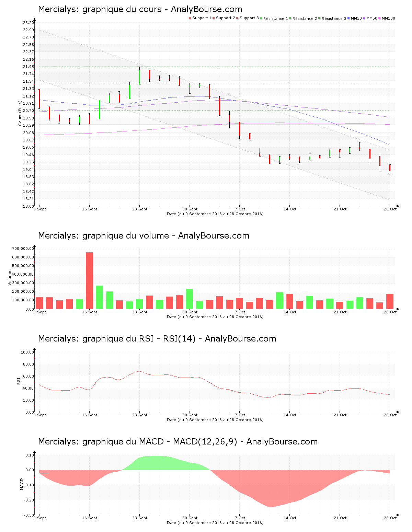Click the 100.00 value on RSI axis
This screenshot has height=532, width=412.
[x=27, y=352]
